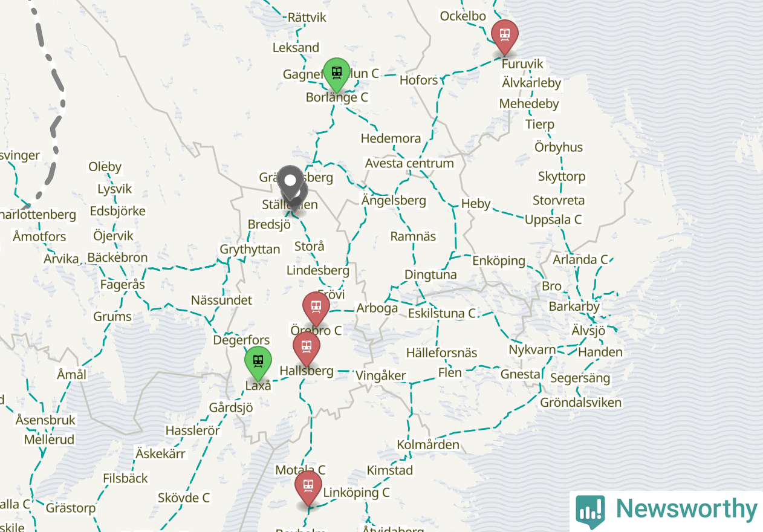
Task: Select the Vingåker station label
Action: point(381,375)
